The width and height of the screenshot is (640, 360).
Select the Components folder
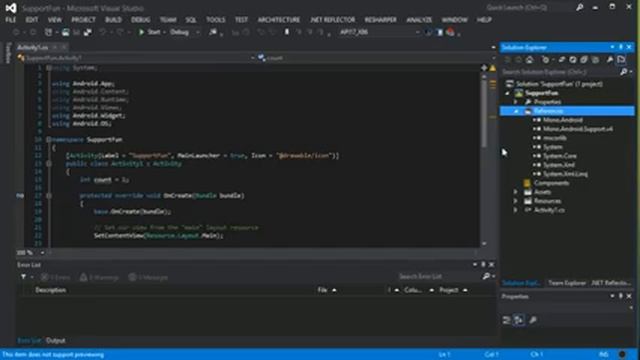click(x=551, y=183)
